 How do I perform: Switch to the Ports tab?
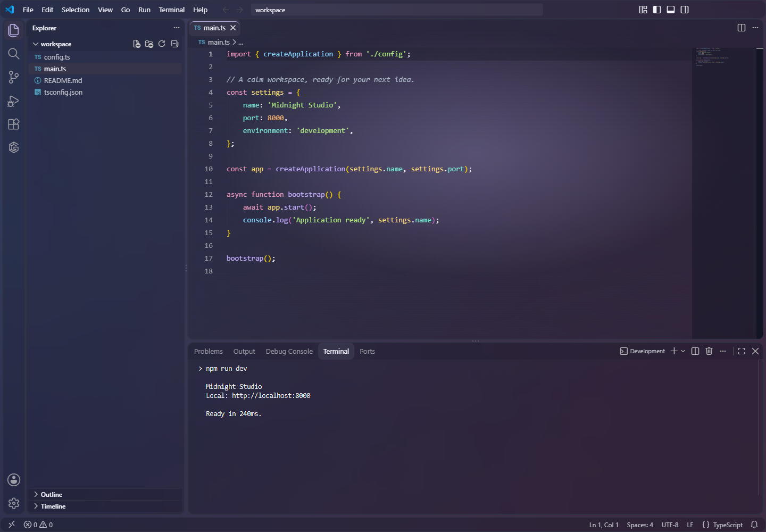[x=367, y=351]
